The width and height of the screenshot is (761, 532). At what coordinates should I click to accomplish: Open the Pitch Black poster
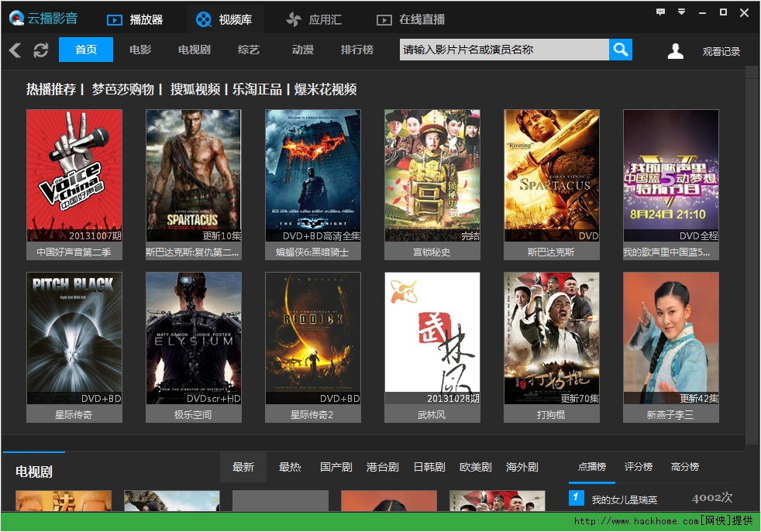tap(74, 338)
